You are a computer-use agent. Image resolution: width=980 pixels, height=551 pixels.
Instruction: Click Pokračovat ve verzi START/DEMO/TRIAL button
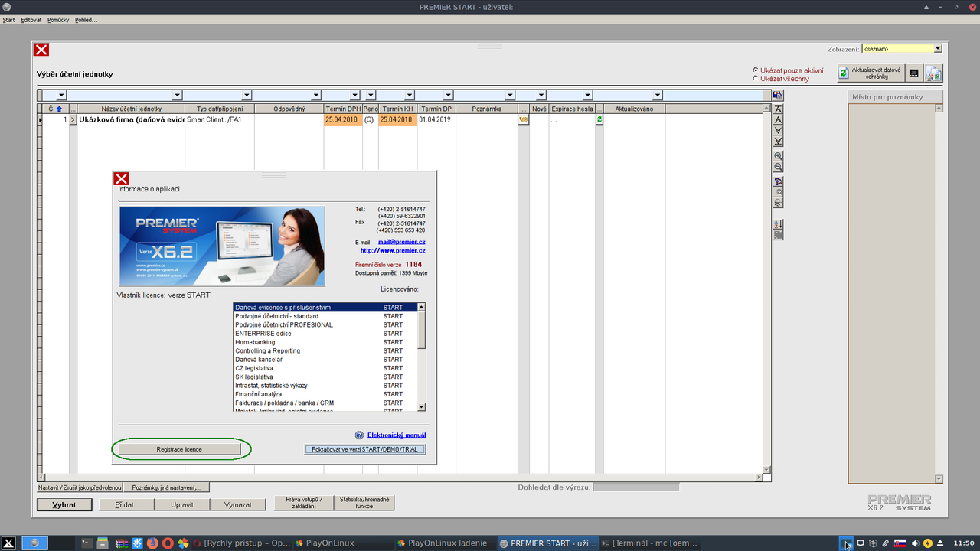click(x=364, y=449)
